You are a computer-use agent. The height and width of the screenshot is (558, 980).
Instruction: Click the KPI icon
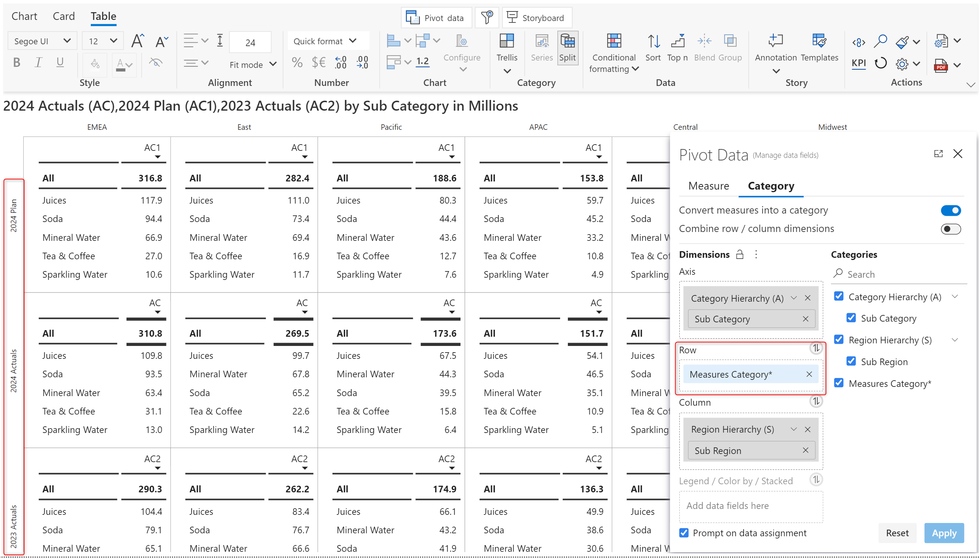pyautogui.click(x=858, y=63)
